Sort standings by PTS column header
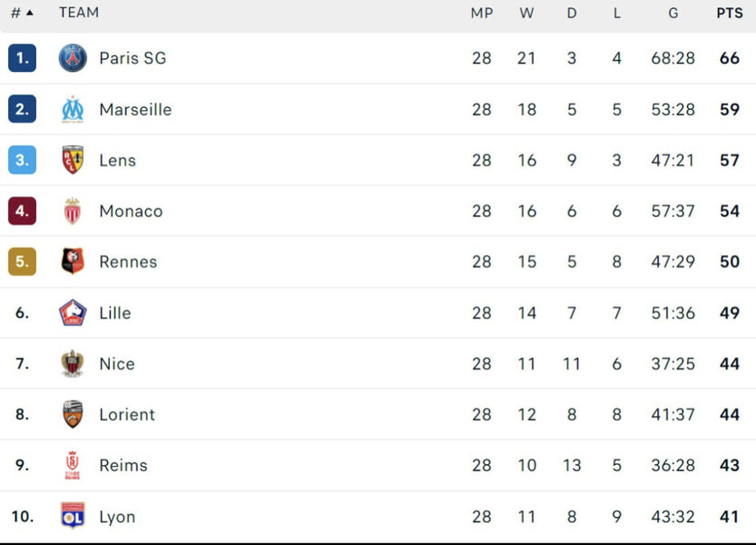Image resolution: width=756 pixels, height=545 pixels. coord(729,13)
